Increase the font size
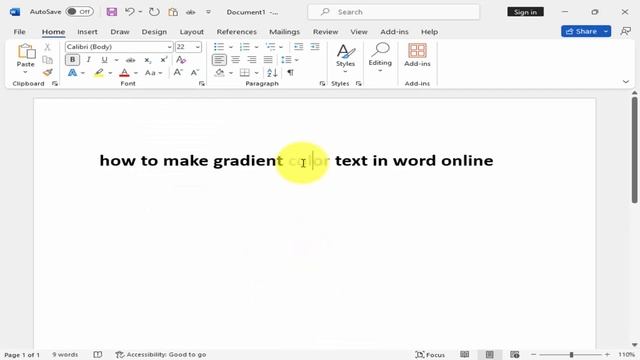Screen dimensions: 640x360 click(178, 73)
